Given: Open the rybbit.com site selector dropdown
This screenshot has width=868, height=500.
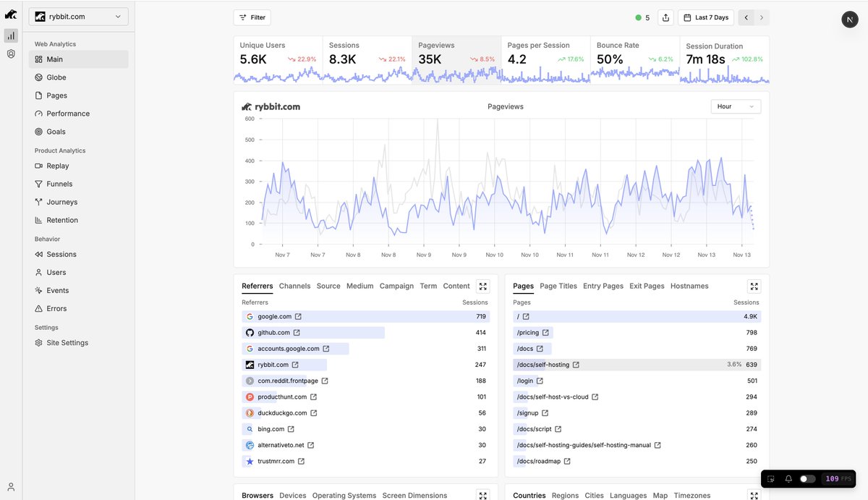Looking at the screenshot, I should (79, 17).
